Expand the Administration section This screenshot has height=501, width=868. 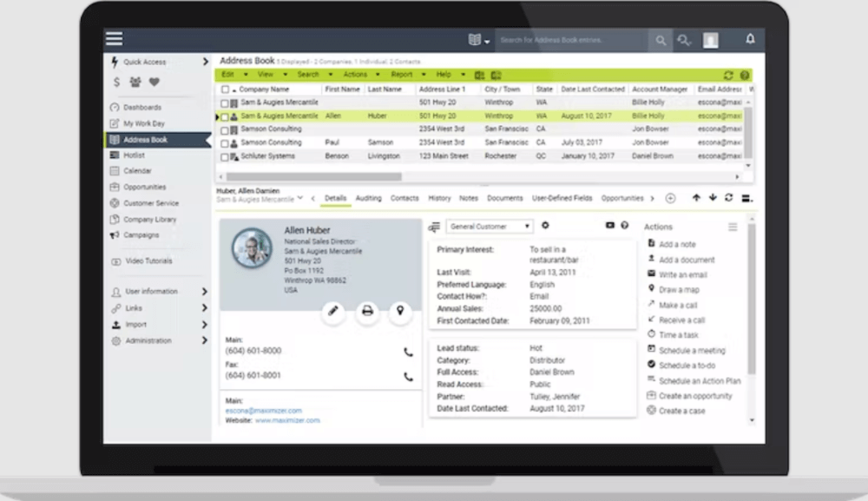point(204,340)
